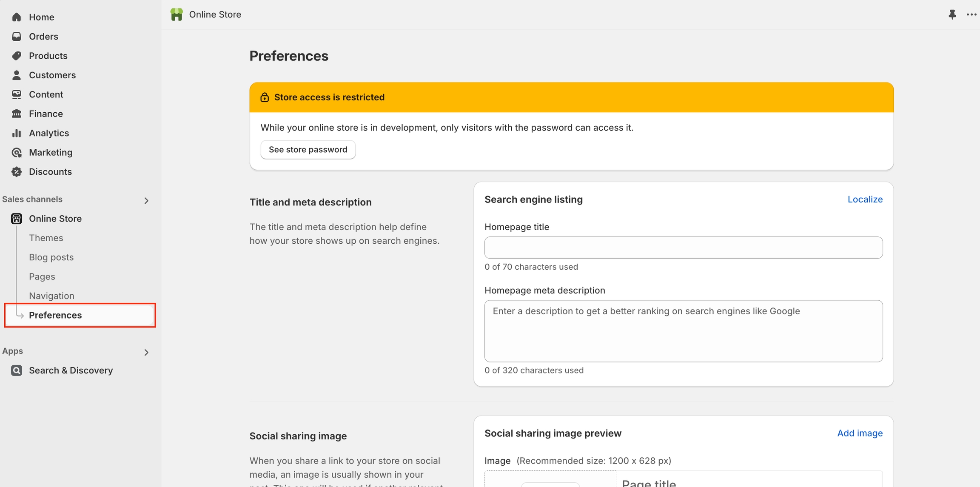Click the Finance bank icon
Screen dimensions: 980x487
[17, 114]
